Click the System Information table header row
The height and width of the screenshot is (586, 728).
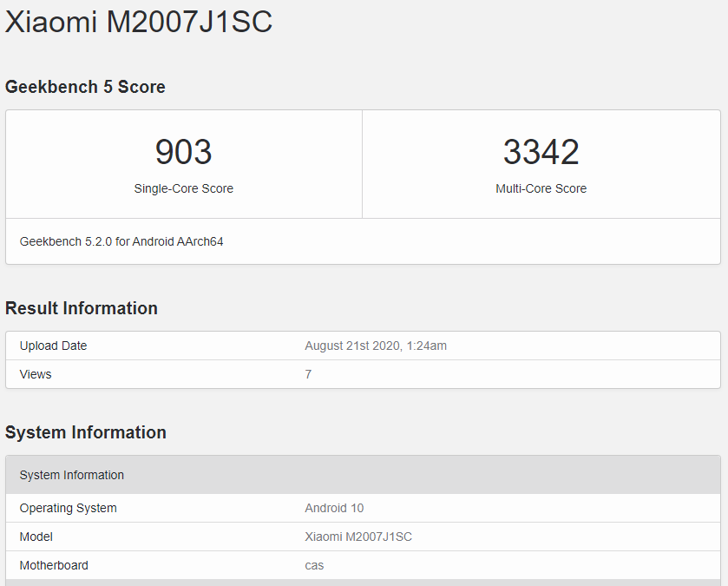point(363,475)
